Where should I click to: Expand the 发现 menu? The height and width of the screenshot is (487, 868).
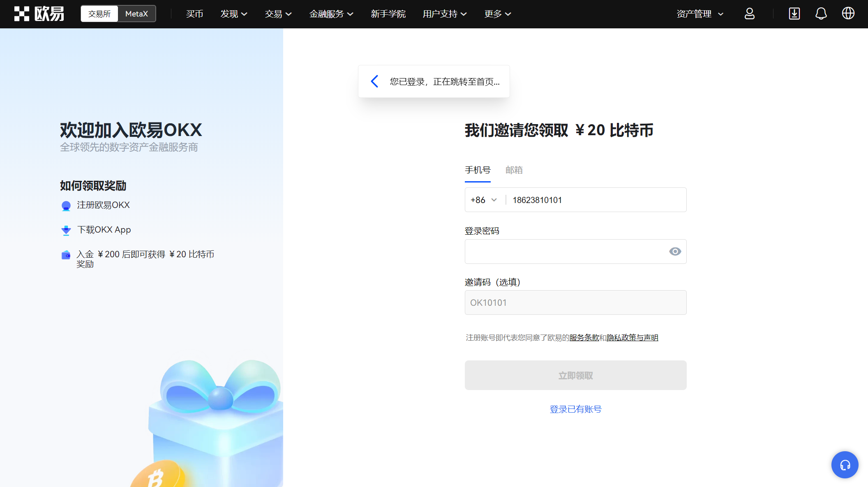pos(234,14)
